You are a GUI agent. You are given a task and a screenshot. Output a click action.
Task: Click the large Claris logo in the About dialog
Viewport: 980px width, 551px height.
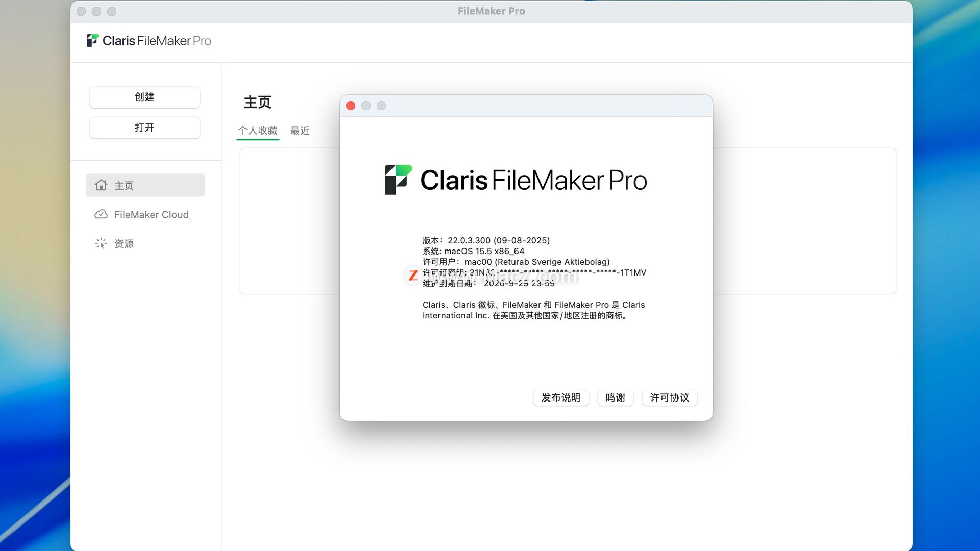[398, 180]
